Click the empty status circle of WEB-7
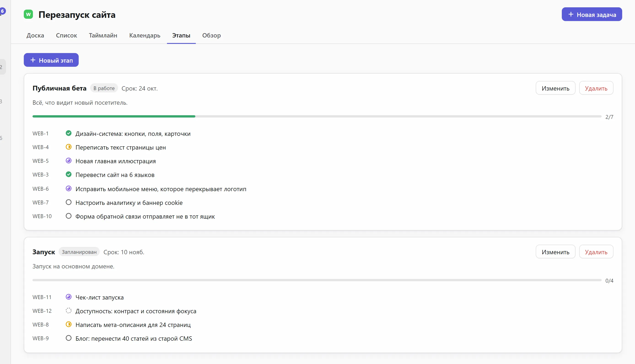This screenshot has height=364, width=635. coord(69,202)
